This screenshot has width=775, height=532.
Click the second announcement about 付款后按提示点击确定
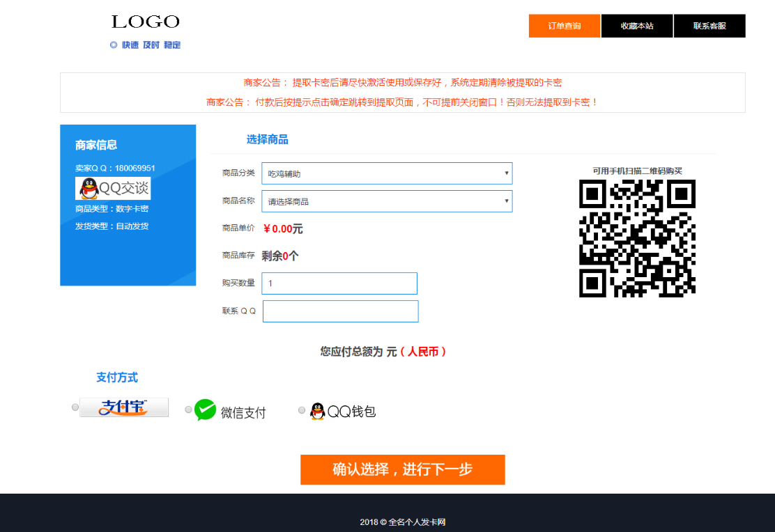tap(403, 102)
